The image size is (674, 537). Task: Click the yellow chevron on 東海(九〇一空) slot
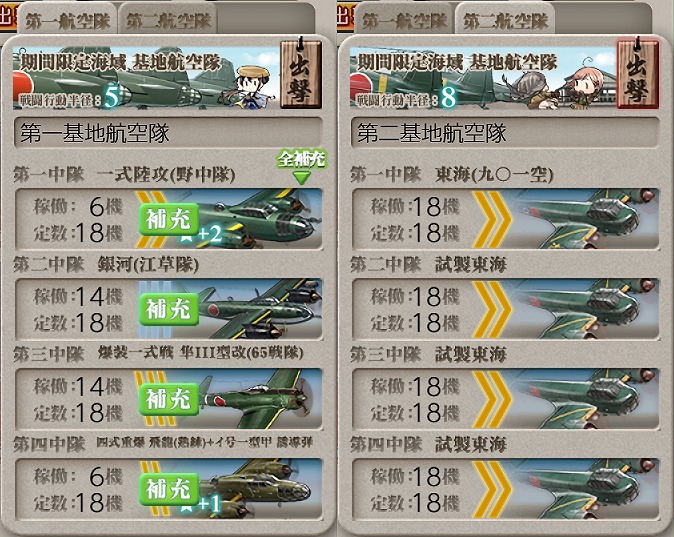492,219
